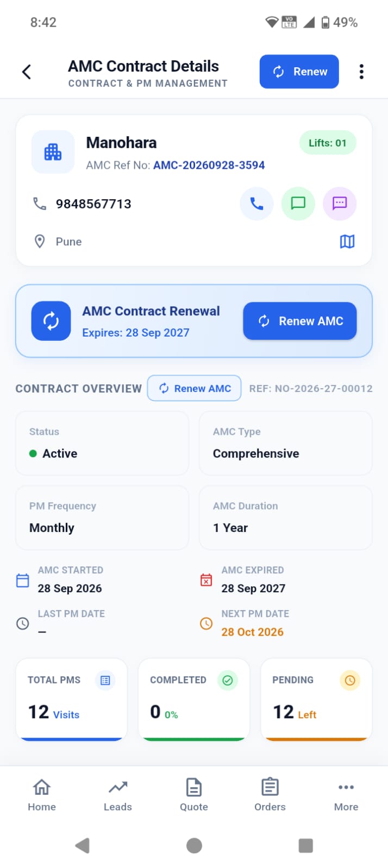Switch to the Home tab
Viewport: 388px width, 868px height.
pos(42,795)
